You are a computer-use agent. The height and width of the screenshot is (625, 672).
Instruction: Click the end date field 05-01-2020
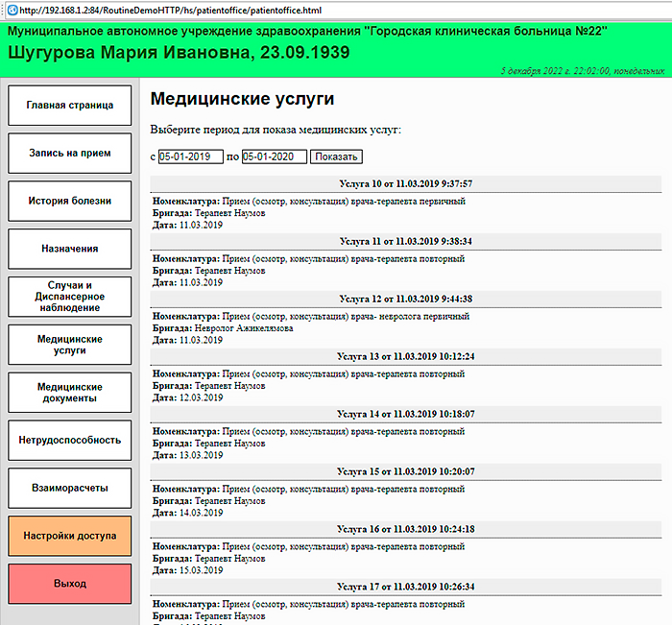point(274,156)
